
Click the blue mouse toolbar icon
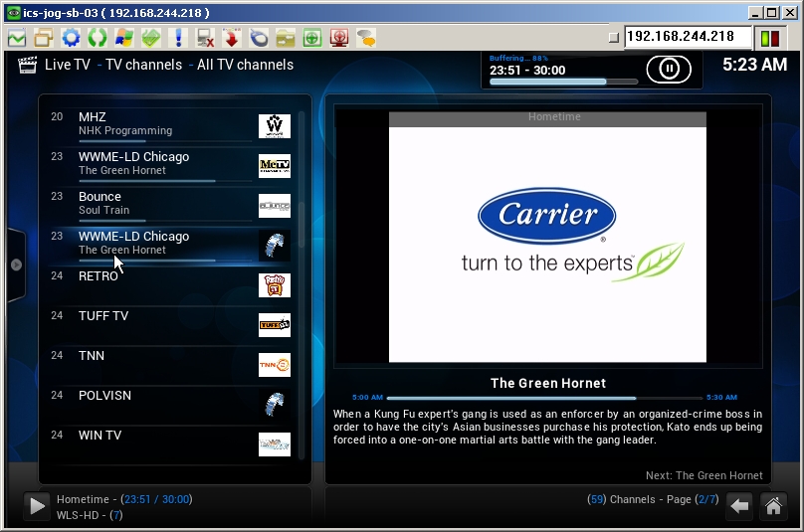coord(259,38)
